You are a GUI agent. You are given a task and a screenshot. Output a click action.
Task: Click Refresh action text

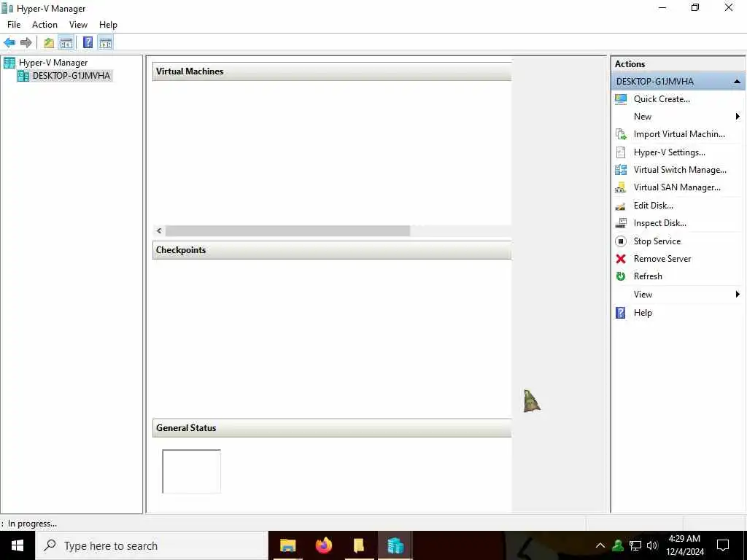pyautogui.click(x=648, y=276)
